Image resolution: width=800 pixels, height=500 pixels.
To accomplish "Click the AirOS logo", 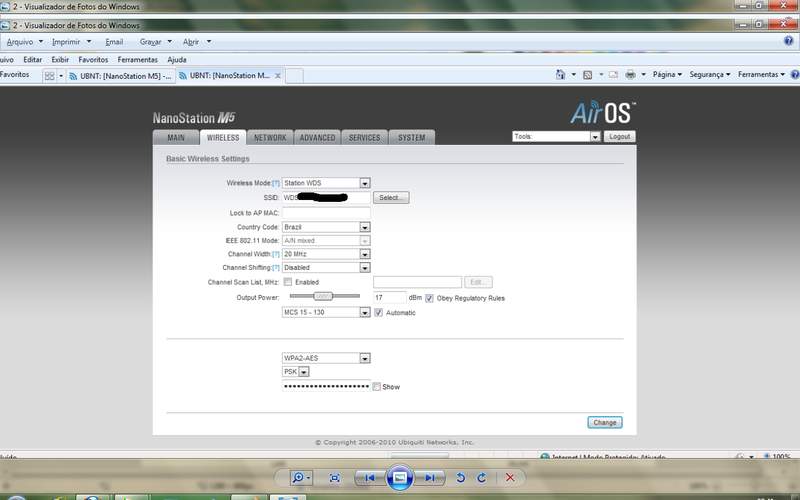I will pos(603,113).
